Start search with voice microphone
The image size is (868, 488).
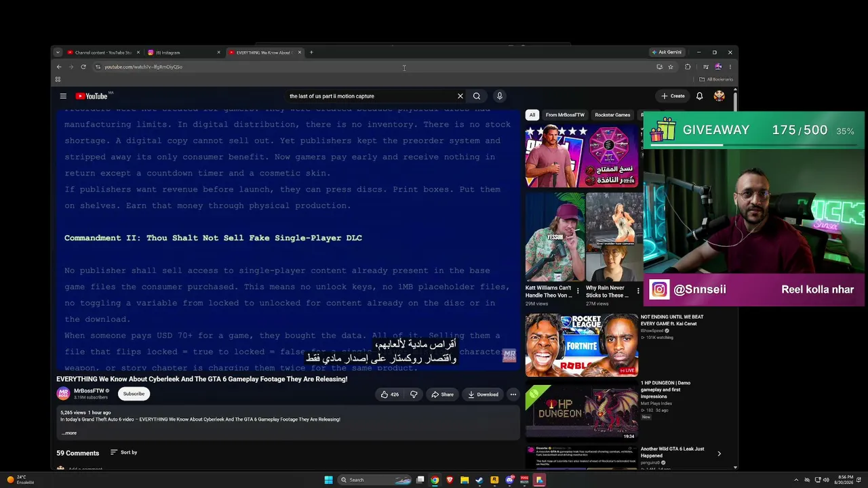500,96
